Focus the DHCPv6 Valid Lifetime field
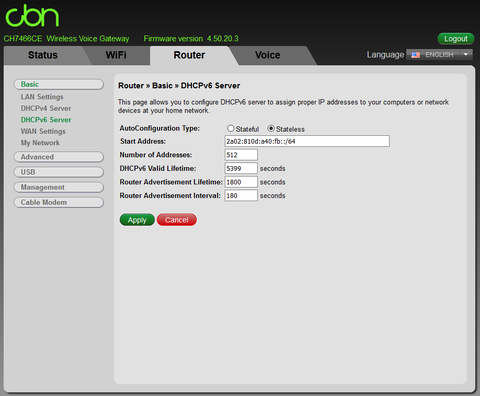 pos(241,168)
